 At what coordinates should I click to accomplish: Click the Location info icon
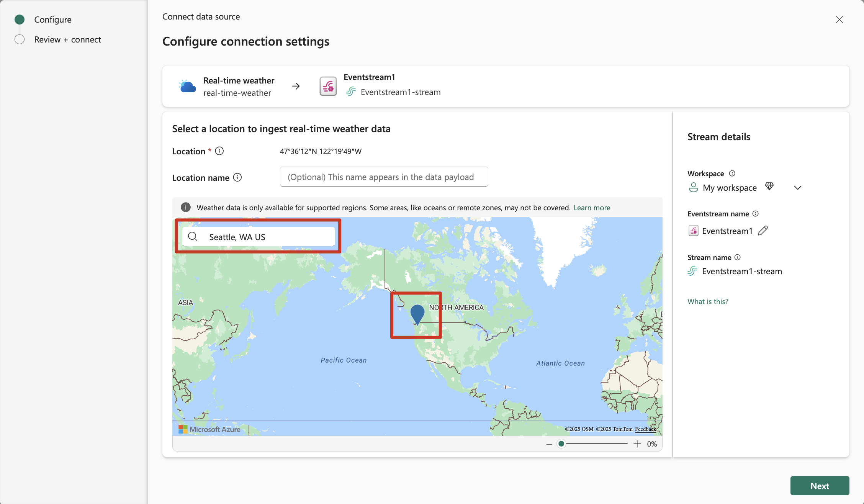click(219, 151)
